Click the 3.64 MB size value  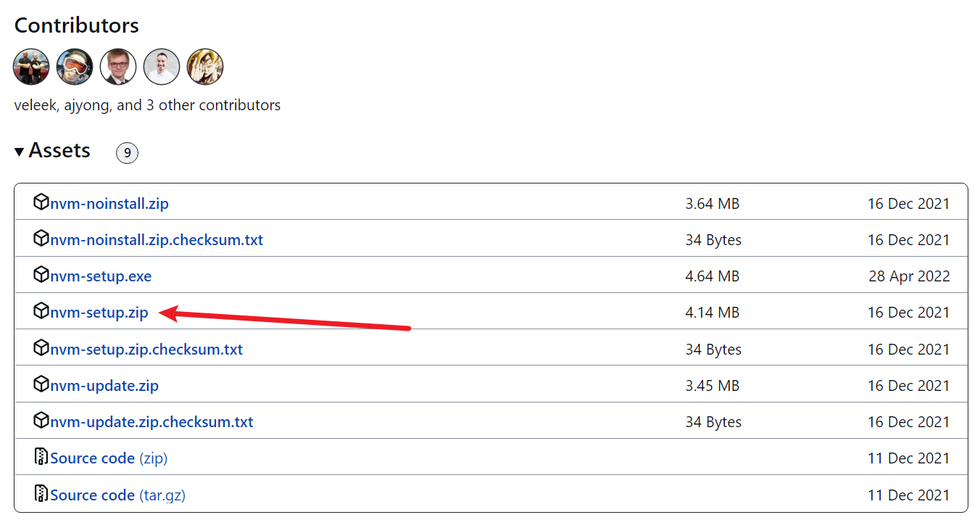713,204
